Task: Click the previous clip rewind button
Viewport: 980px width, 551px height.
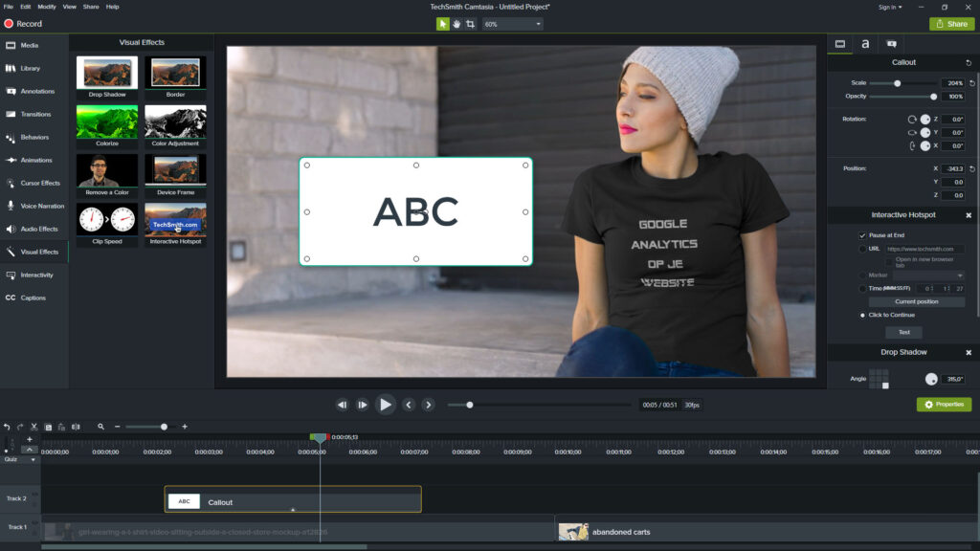Action: coord(342,405)
